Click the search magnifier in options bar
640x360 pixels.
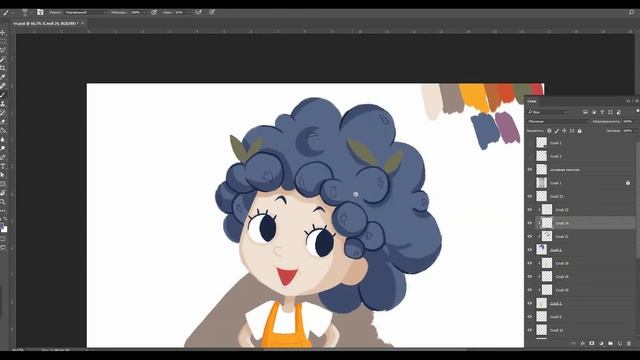(631, 13)
